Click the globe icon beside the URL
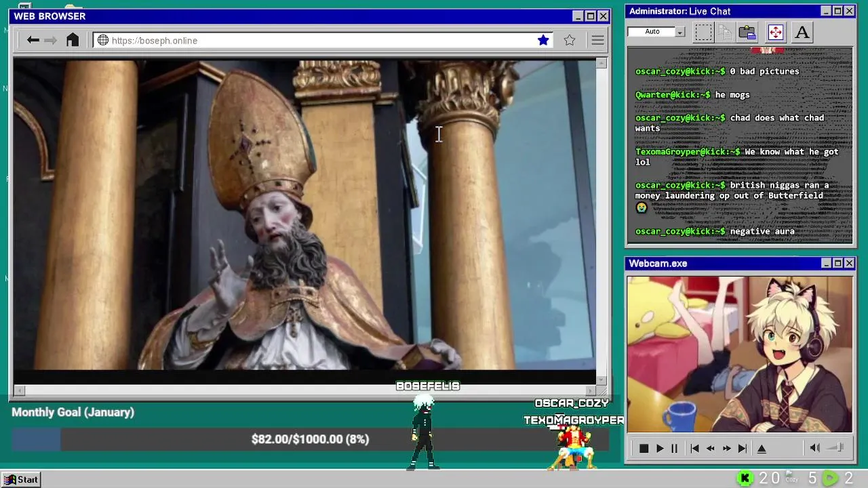The height and width of the screenshot is (488, 868). click(x=103, y=41)
